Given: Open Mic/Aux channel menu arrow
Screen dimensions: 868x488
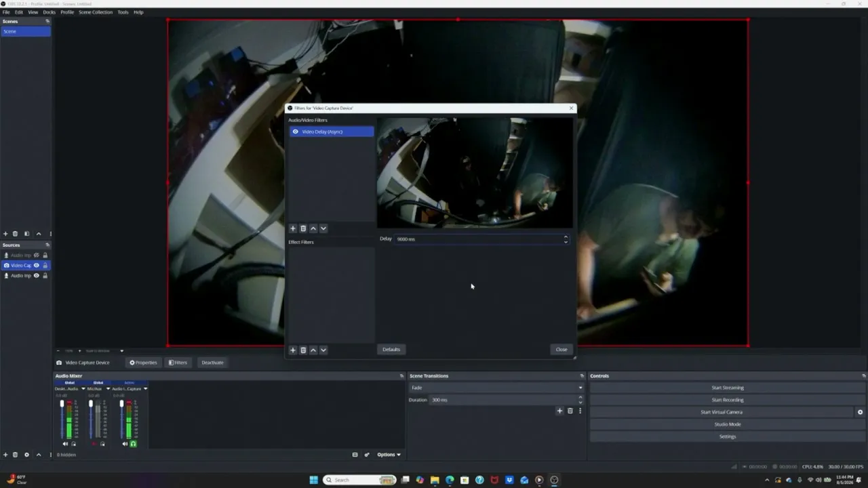Looking at the screenshot, I should (108, 389).
